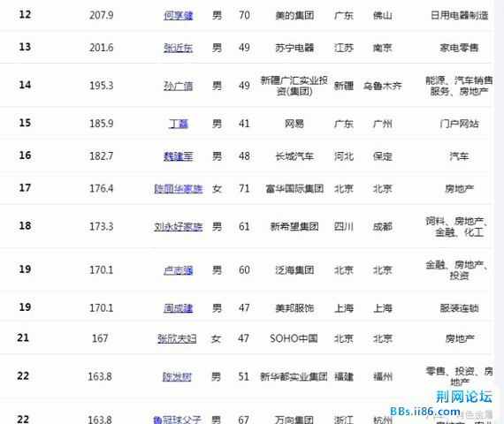This screenshot has width=504, height=424.
Task: Select the wealth value 167
Action: point(100,338)
